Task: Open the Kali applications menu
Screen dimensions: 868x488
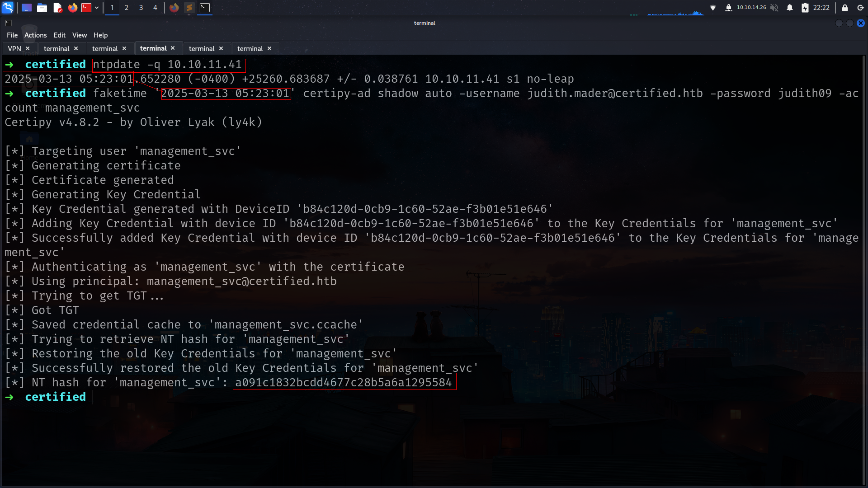Action: pos(8,8)
